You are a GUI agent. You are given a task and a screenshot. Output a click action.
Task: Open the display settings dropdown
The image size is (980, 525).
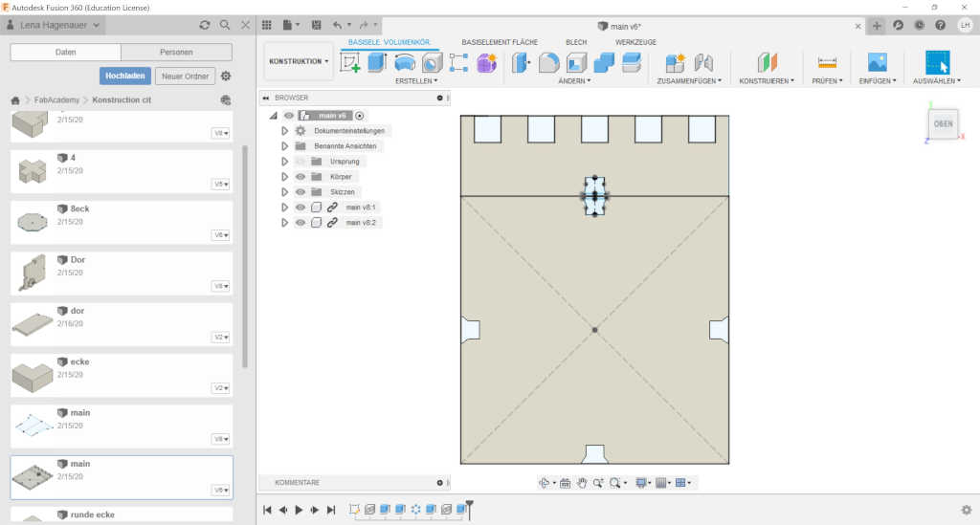click(642, 483)
